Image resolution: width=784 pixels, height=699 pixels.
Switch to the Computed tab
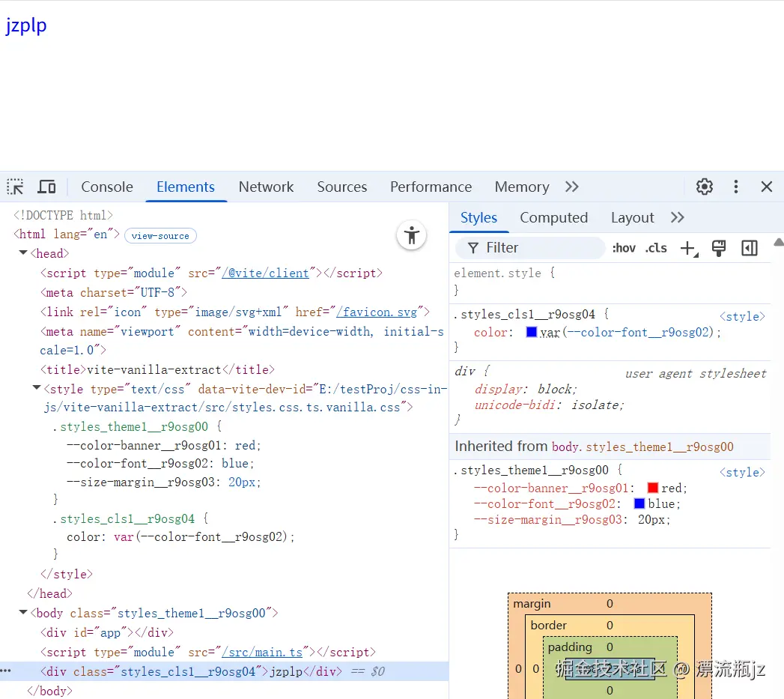[x=554, y=217]
